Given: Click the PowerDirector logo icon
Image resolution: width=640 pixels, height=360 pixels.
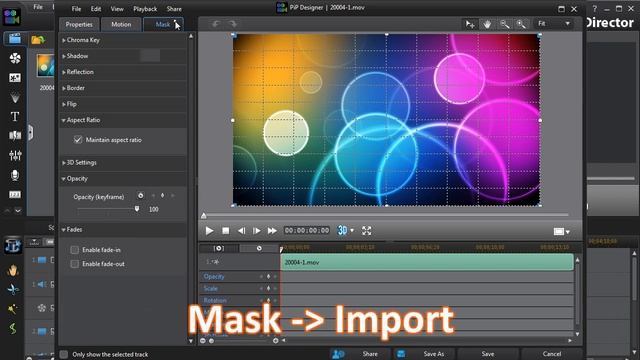Looking at the screenshot, I should pyautogui.click(x=12, y=17).
